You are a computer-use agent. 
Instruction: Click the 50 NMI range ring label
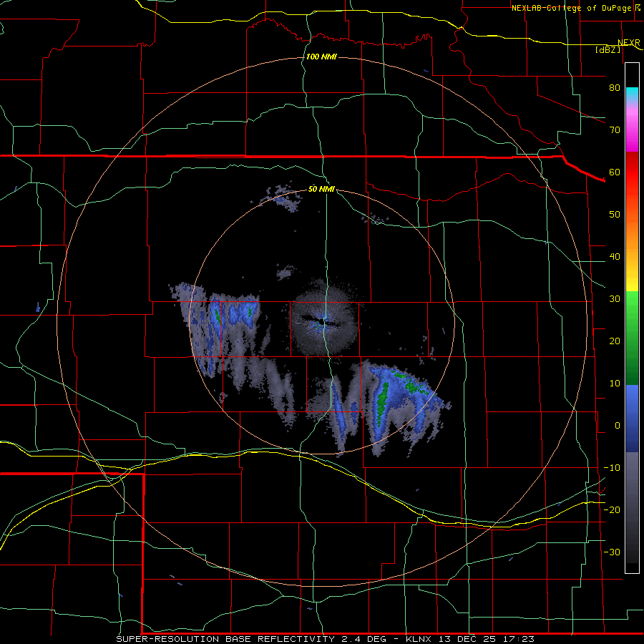[x=321, y=189]
